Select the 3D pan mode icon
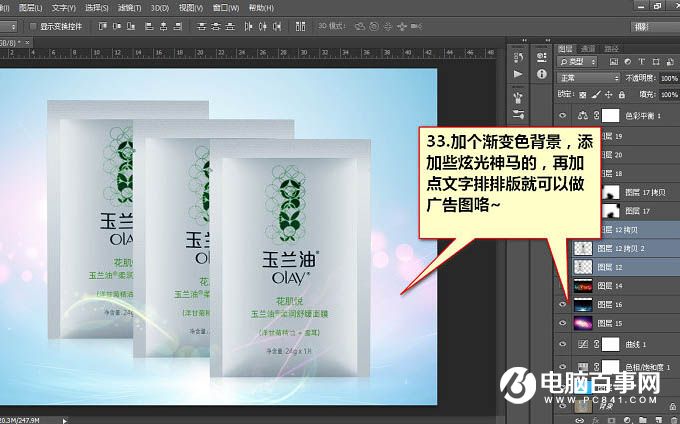 tap(388, 26)
